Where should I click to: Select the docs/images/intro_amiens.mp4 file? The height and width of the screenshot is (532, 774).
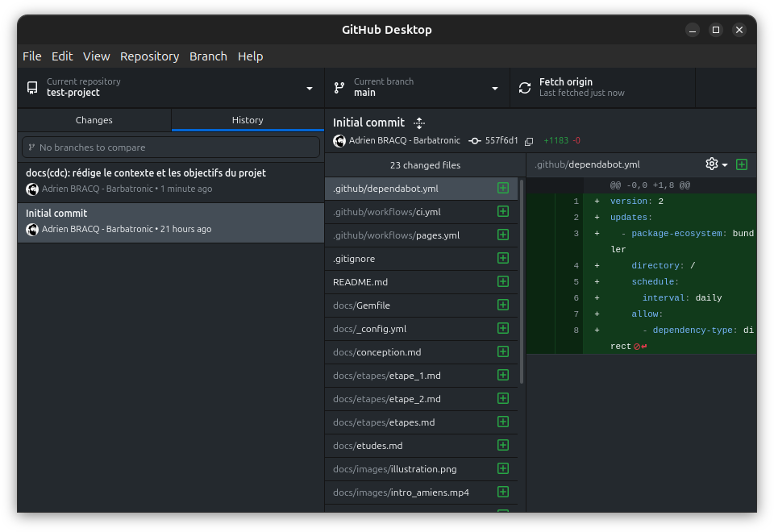[x=421, y=492]
